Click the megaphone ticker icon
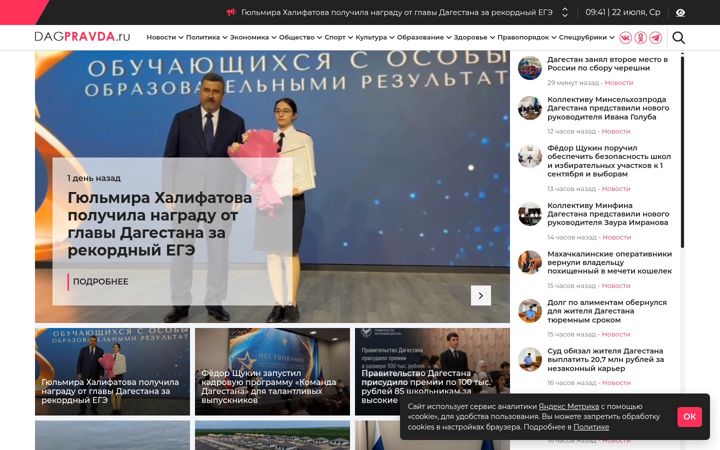The image size is (720, 450). pos(231,12)
